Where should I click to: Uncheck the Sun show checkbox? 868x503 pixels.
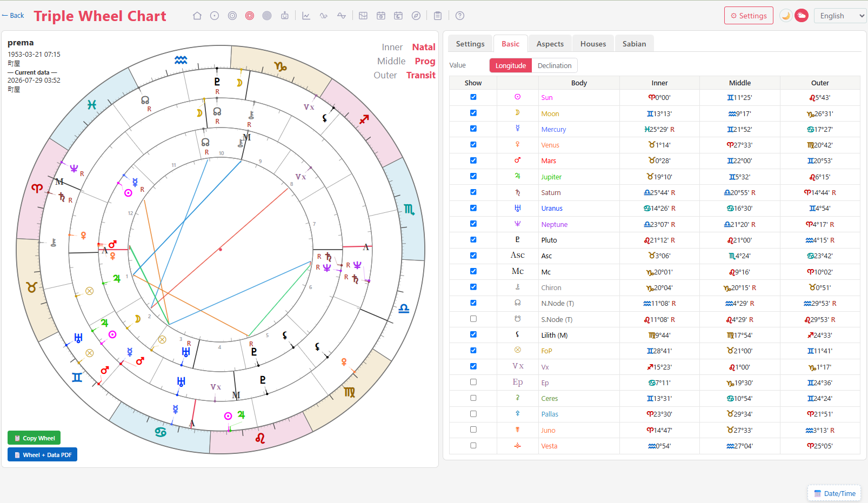click(x=473, y=97)
